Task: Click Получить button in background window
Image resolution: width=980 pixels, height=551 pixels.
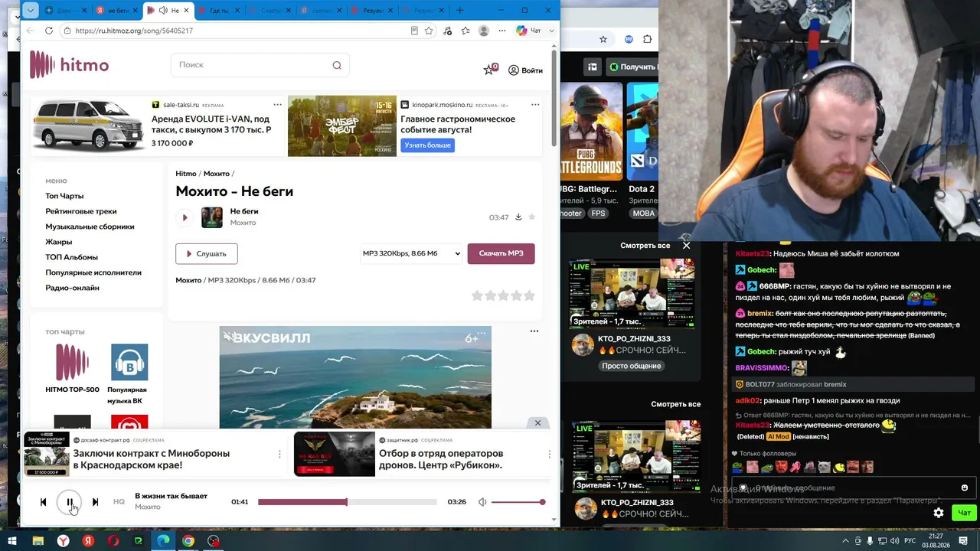Action: (632, 67)
